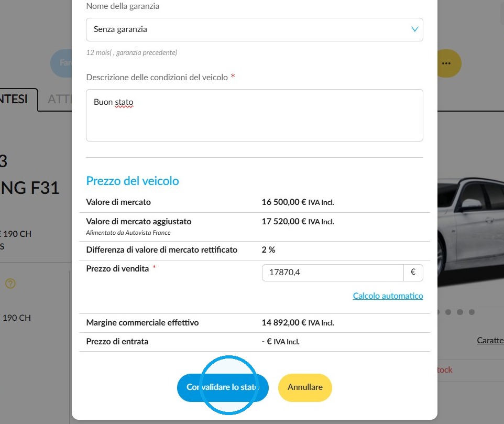Select the last carousel dot indicator
The width and height of the screenshot is (504, 424).
click(472, 312)
